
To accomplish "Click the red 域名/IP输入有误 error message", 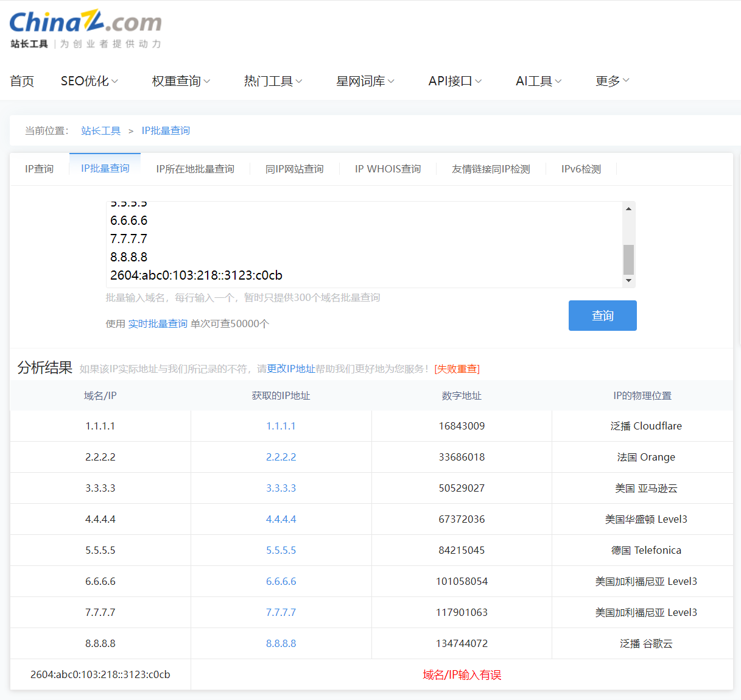I will (x=462, y=674).
